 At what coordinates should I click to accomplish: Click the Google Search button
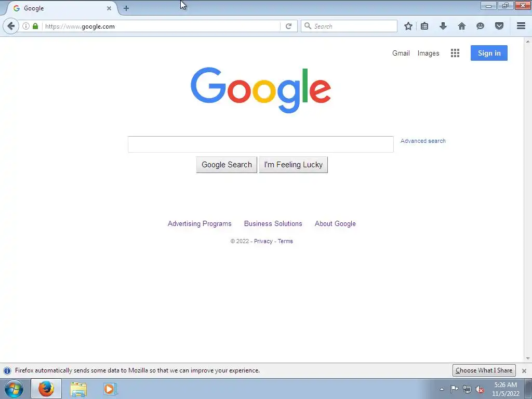click(x=227, y=165)
